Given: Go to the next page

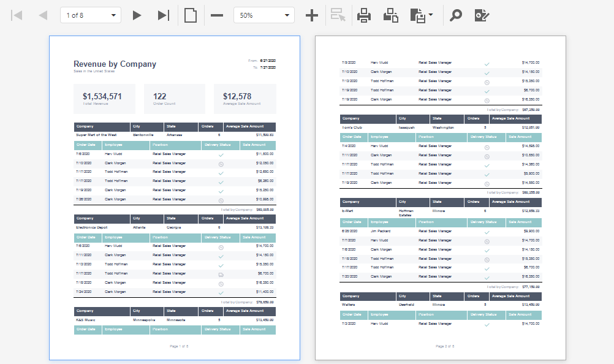Looking at the screenshot, I should [x=137, y=15].
